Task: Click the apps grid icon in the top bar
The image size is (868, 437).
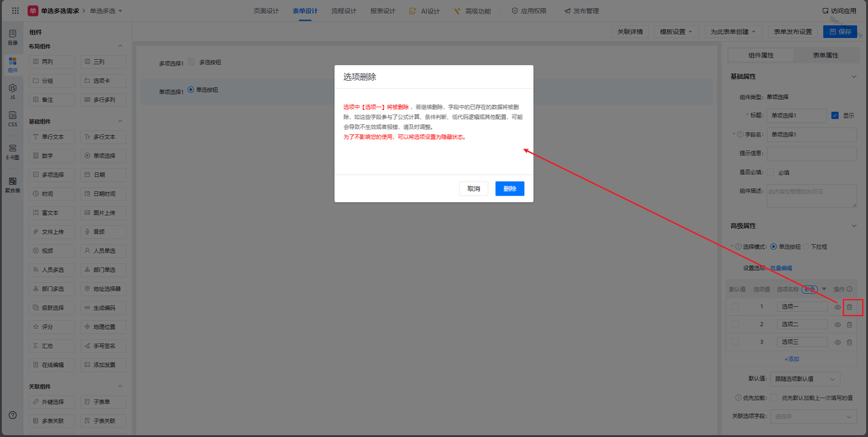Action: pos(15,11)
